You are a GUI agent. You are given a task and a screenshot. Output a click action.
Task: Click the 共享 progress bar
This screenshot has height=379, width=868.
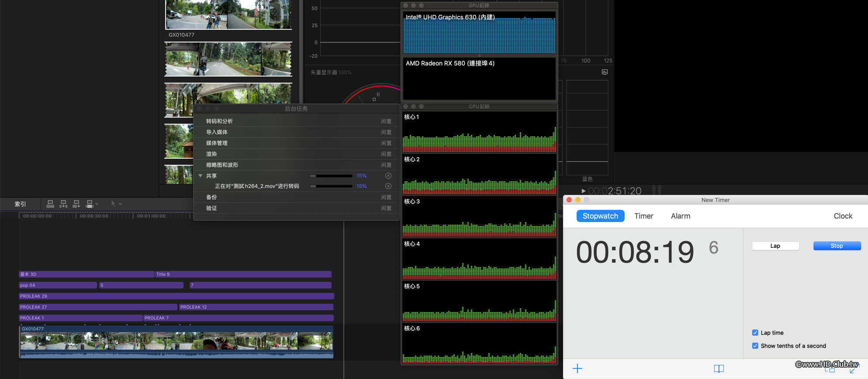coord(331,176)
